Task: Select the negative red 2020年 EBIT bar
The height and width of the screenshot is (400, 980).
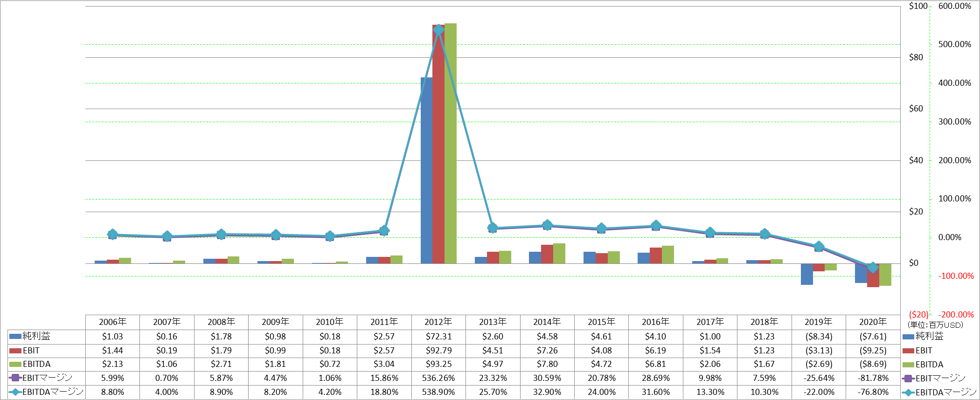Action: coord(873,275)
